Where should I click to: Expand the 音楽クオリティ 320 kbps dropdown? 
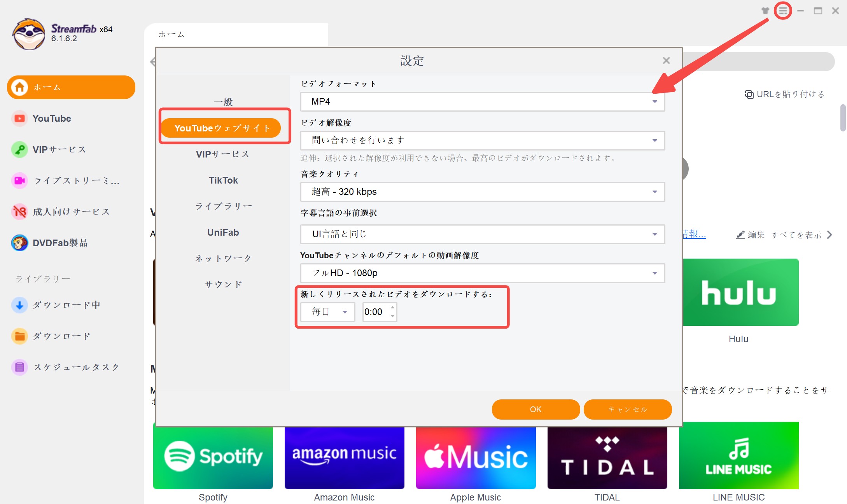tap(483, 192)
